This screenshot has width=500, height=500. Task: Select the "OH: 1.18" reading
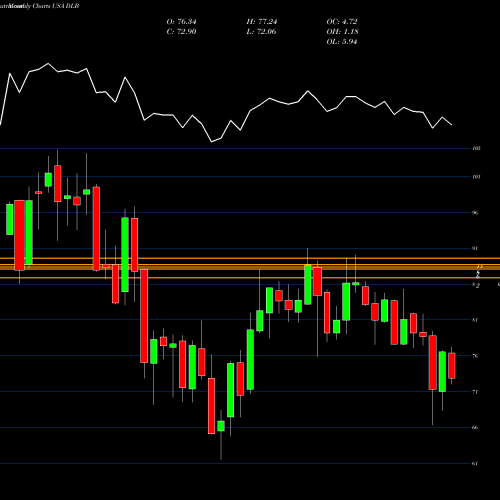pos(342,32)
